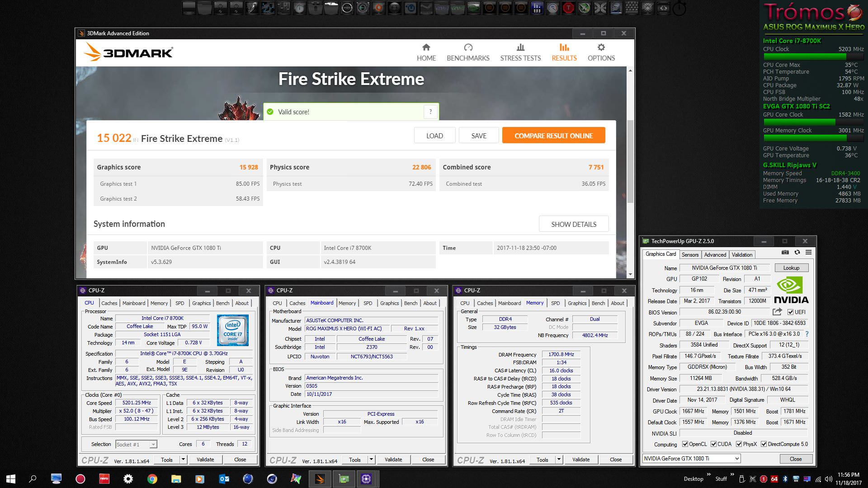
Task: Open taskbar search magnifier
Action: pyautogui.click(x=33, y=479)
